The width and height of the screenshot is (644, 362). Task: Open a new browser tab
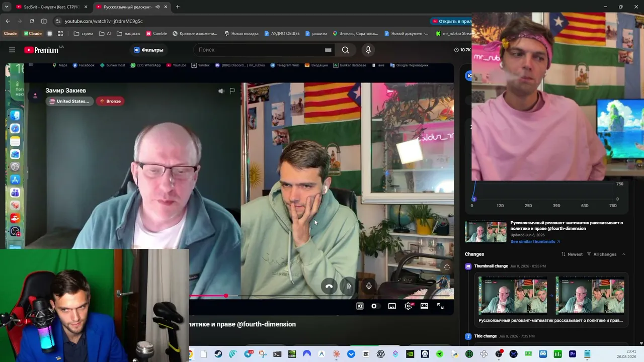tap(178, 7)
